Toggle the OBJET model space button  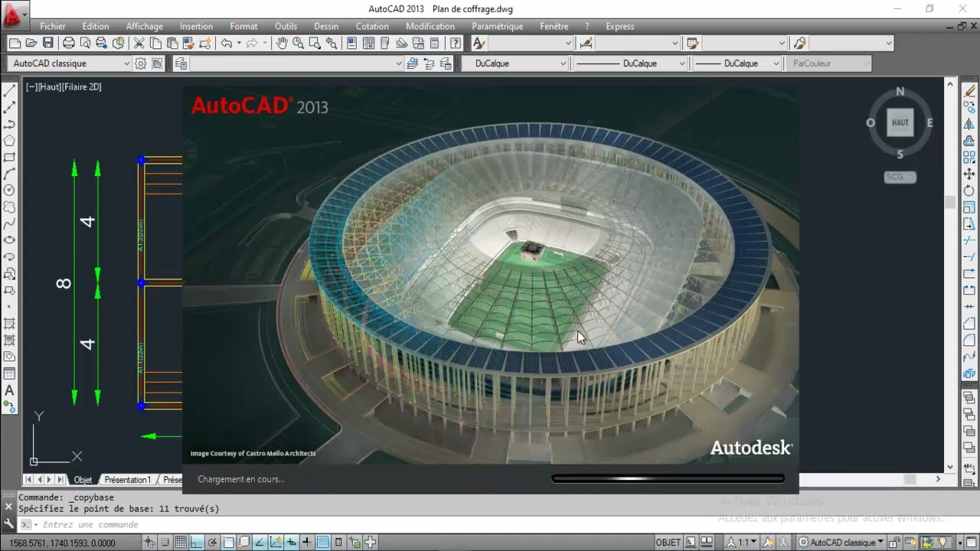668,543
